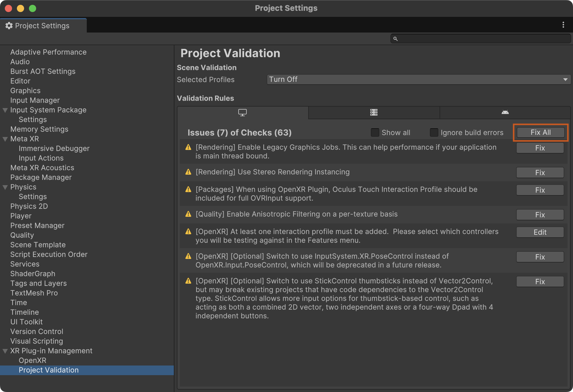The height and width of the screenshot is (392, 573).
Task: Enable the Ignore build errors checkbox
Action: (434, 132)
